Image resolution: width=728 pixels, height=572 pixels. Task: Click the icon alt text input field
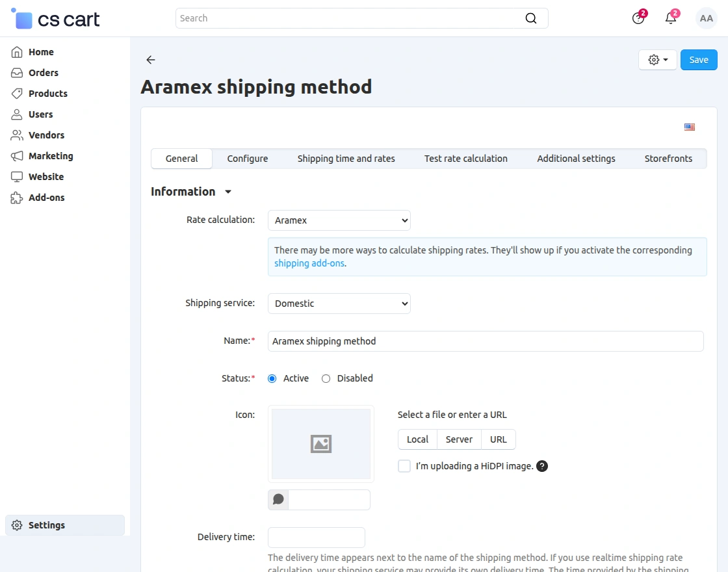click(x=329, y=500)
